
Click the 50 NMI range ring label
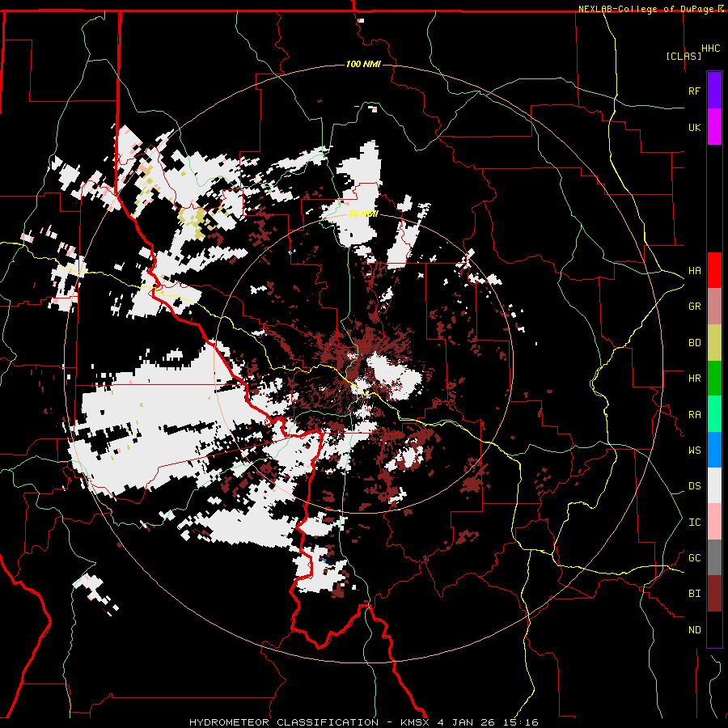[x=363, y=214]
